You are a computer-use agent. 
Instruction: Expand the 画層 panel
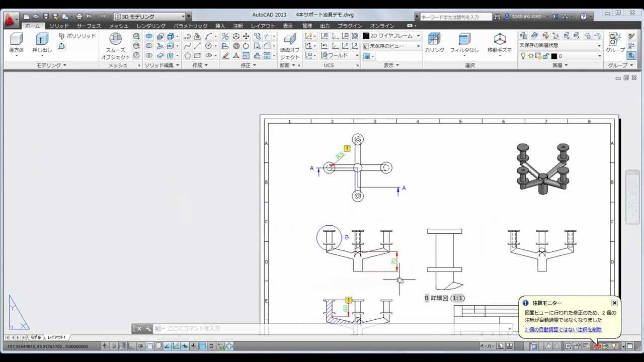[x=560, y=65]
